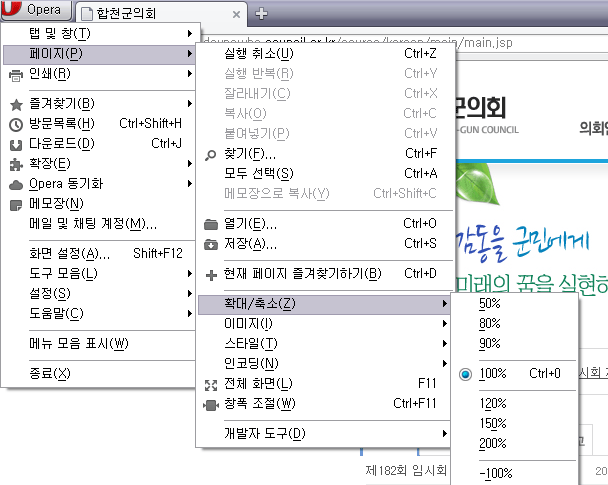
Task: Click the plus icon for 현재 페이지 즐겨찾기하기
Action: (x=211, y=275)
